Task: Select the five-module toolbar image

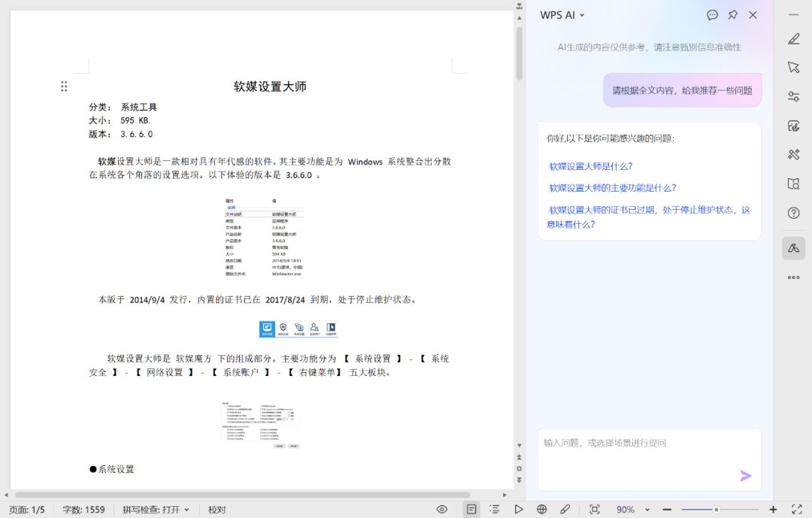Action: click(298, 329)
